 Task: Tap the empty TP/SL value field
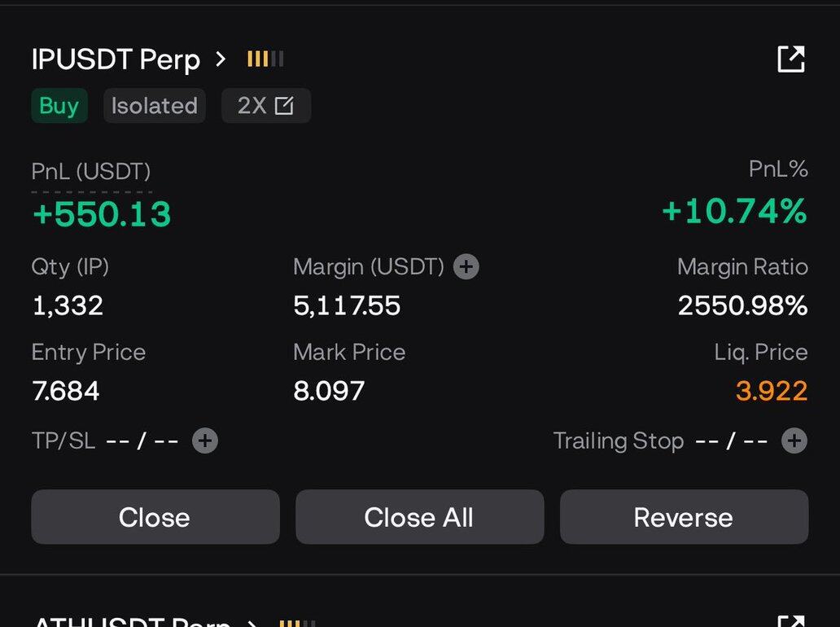[x=142, y=441]
